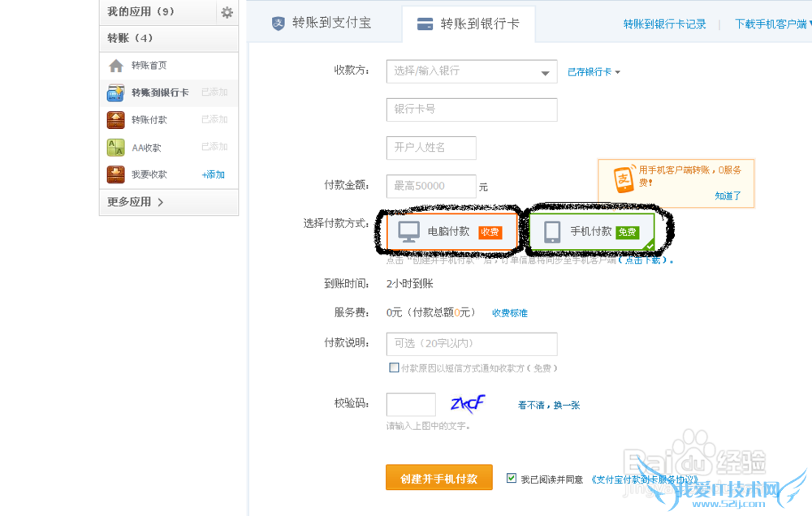
Task: Focus the 付款金额 amount field
Action: click(x=431, y=187)
